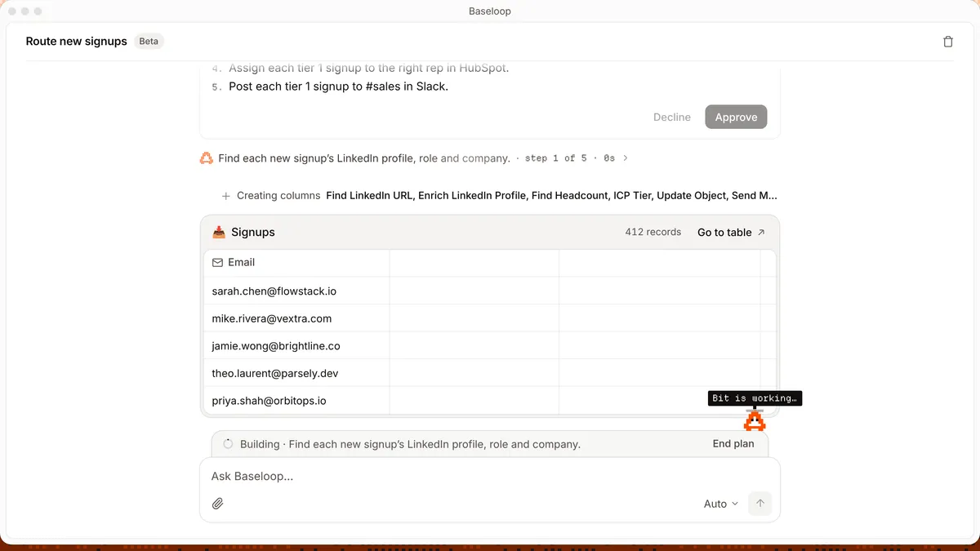Click the Route new signups title
This screenshot has height=551, width=980.
(77, 41)
